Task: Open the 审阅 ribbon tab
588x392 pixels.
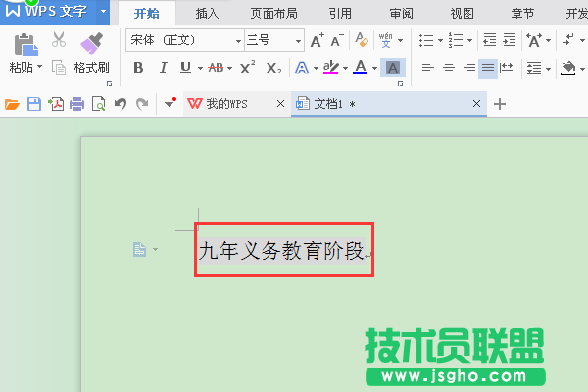Action: 401,14
